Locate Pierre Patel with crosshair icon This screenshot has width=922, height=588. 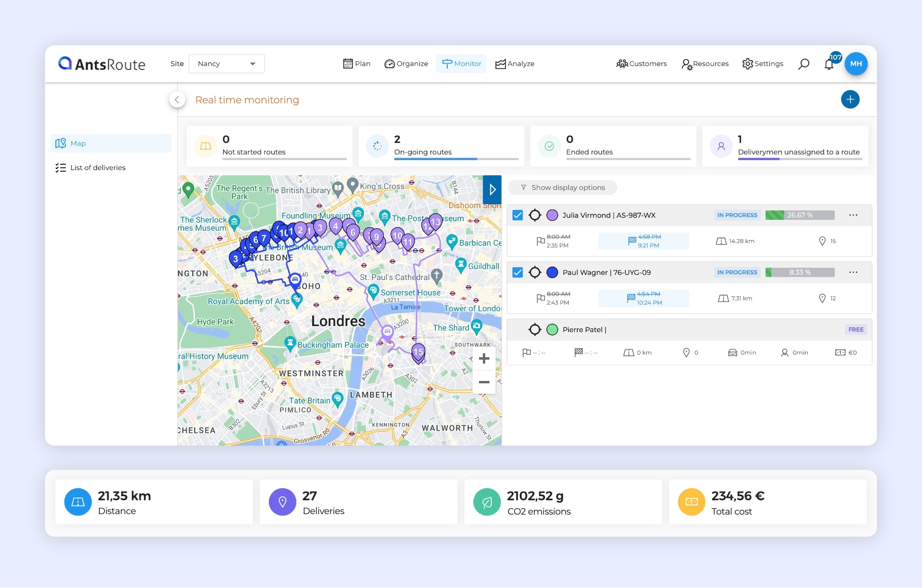(535, 330)
